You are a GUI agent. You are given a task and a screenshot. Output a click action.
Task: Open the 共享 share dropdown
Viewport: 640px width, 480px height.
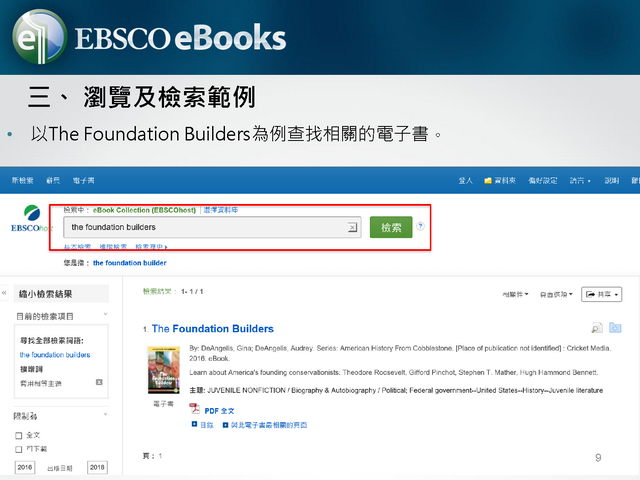tap(602, 294)
